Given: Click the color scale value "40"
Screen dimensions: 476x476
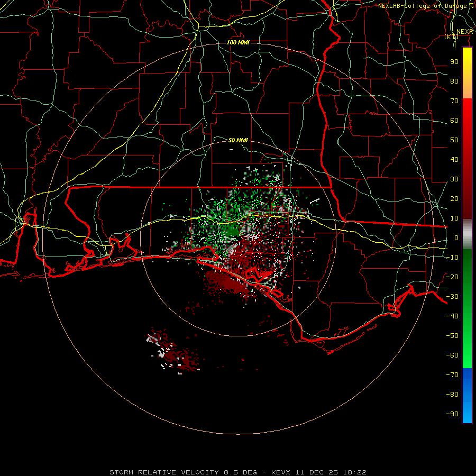Looking at the screenshot, I should point(454,160).
